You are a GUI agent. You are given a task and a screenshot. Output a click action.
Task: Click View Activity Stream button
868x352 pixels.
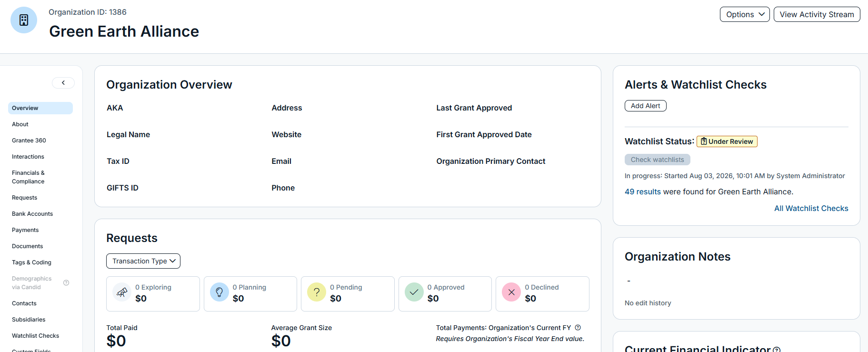[817, 14]
